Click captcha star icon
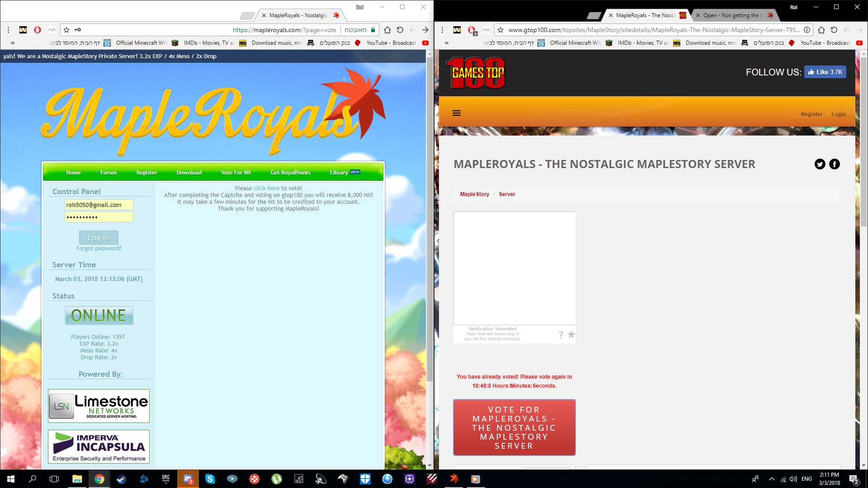This screenshot has width=868, height=488. click(571, 334)
